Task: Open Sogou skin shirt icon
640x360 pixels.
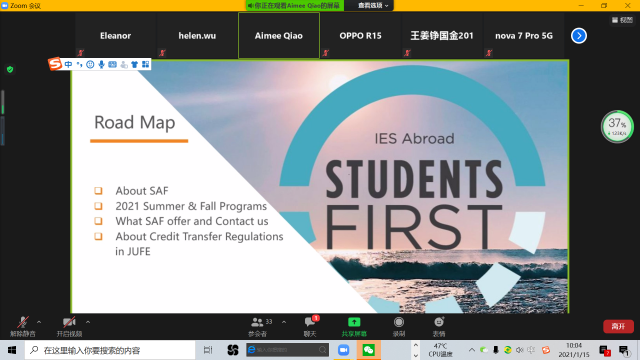Action: [134, 64]
